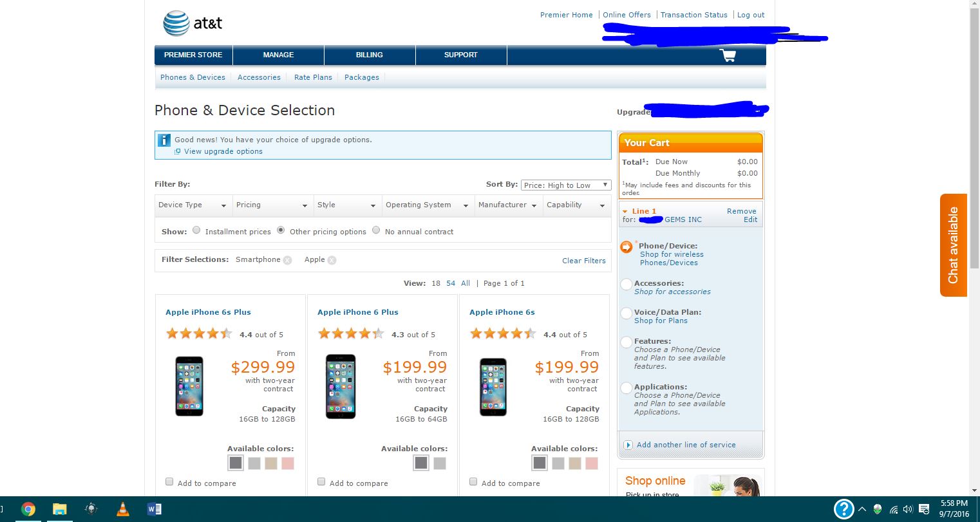Click the orange arrow next to Phone/Device
The width and height of the screenshot is (980, 522).
[x=626, y=247]
